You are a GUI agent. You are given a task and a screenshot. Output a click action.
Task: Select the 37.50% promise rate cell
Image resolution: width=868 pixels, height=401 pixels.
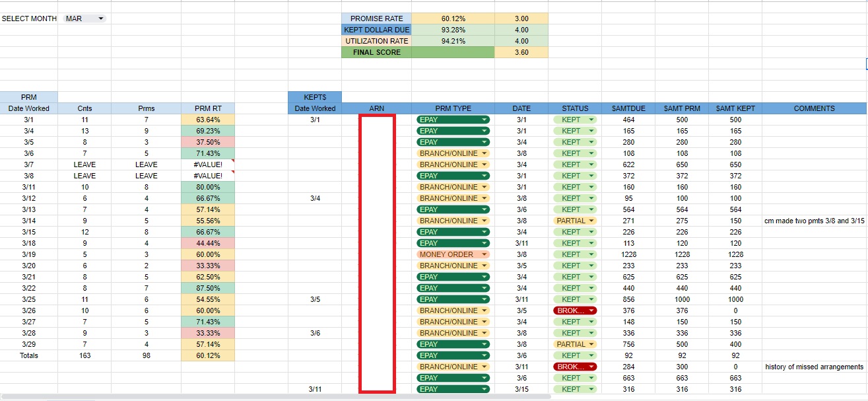click(x=208, y=142)
